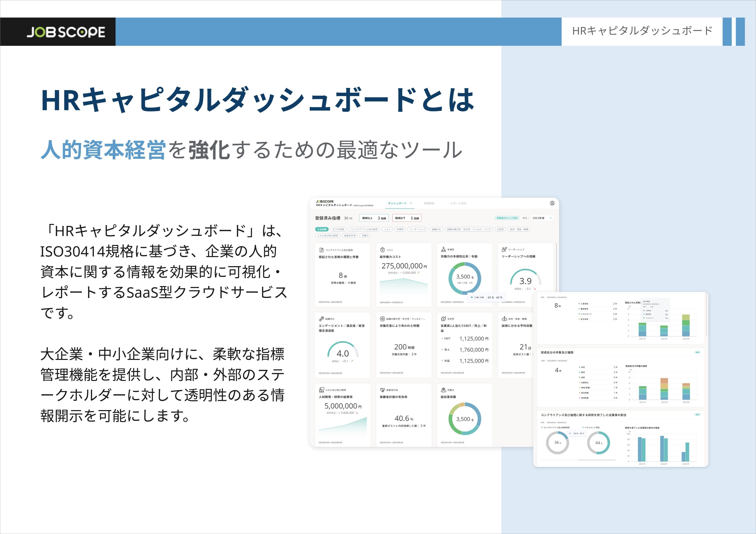Toggle the コスト filter chip
Image resolution: width=756 pixels, height=534 pixels.
click(387, 229)
